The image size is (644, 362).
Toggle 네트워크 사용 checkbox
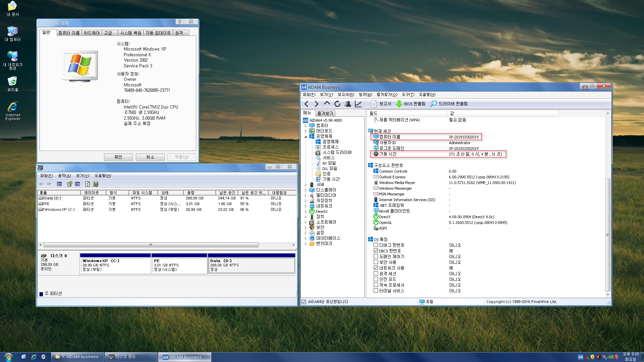click(376, 268)
